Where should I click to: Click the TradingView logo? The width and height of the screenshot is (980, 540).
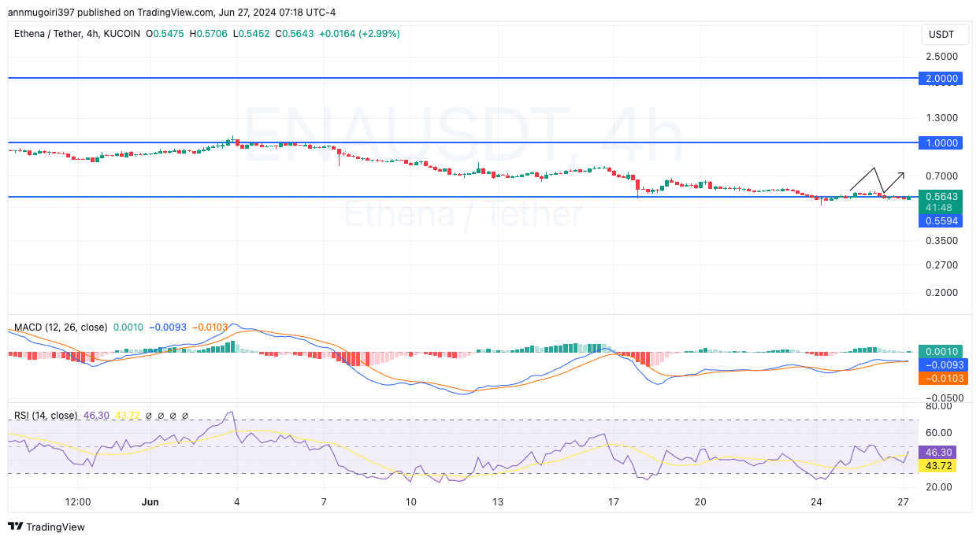click(x=47, y=527)
